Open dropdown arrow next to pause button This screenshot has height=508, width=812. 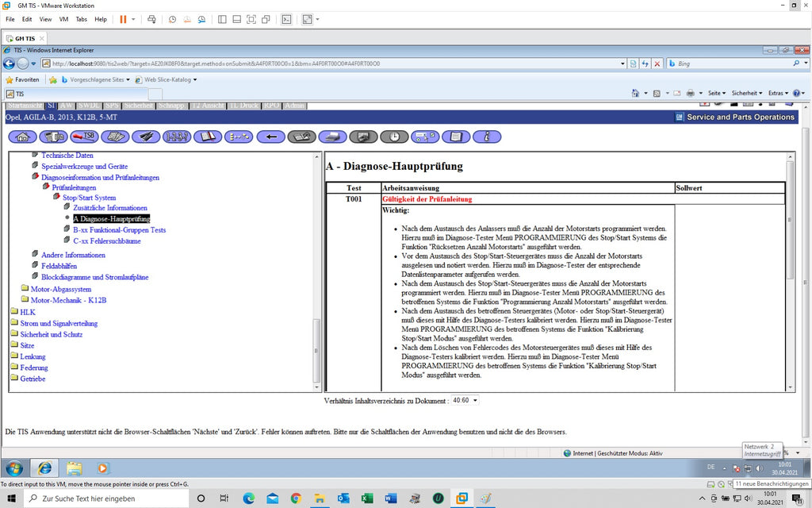point(133,19)
